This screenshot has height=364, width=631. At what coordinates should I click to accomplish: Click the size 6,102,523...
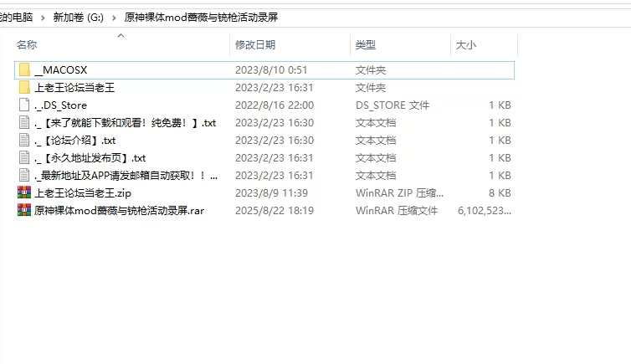(x=485, y=210)
